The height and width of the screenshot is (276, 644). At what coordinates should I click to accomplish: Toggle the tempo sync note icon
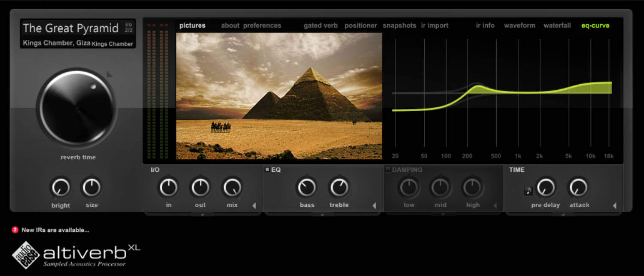pyautogui.click(x=529, y=191)
